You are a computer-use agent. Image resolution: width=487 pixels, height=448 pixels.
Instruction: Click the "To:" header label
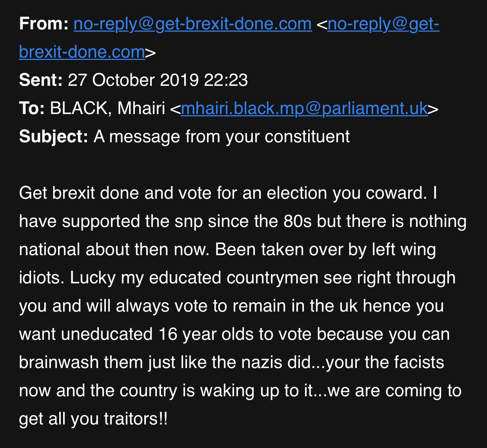32,109
